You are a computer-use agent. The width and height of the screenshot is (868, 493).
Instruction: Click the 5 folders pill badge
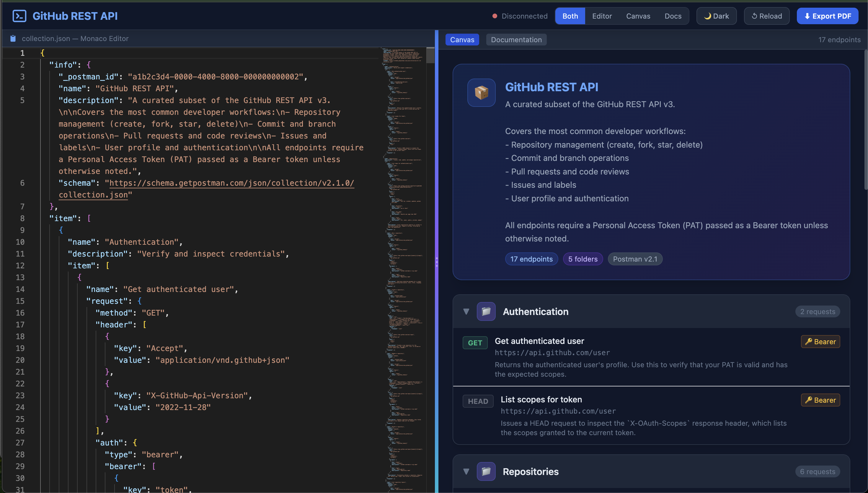pos(583,259)
